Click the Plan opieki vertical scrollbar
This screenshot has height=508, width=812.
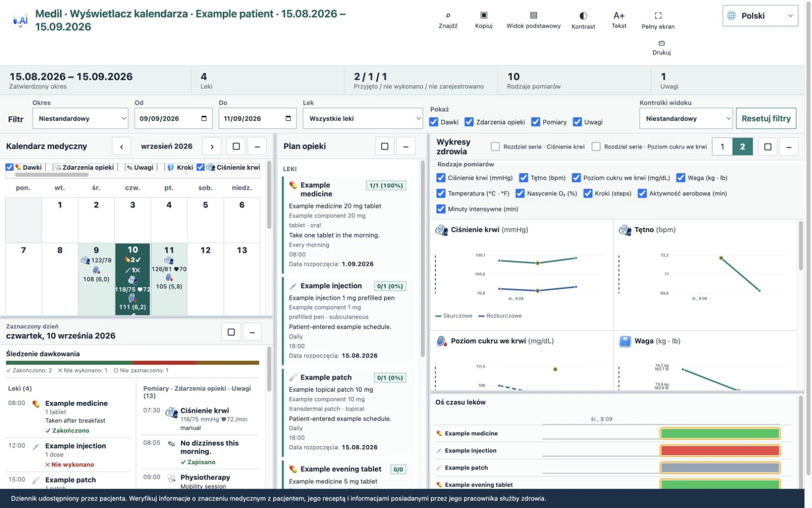click(x=422, y=259)
